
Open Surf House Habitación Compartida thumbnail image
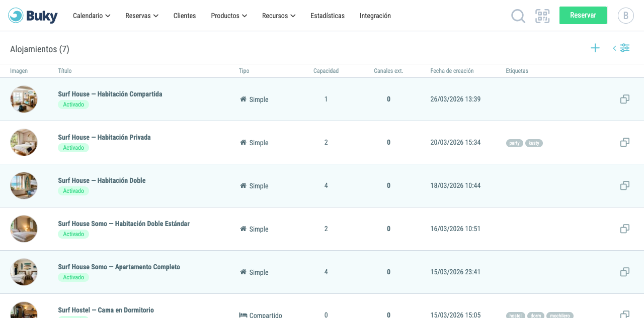click(x=24, y=99)
